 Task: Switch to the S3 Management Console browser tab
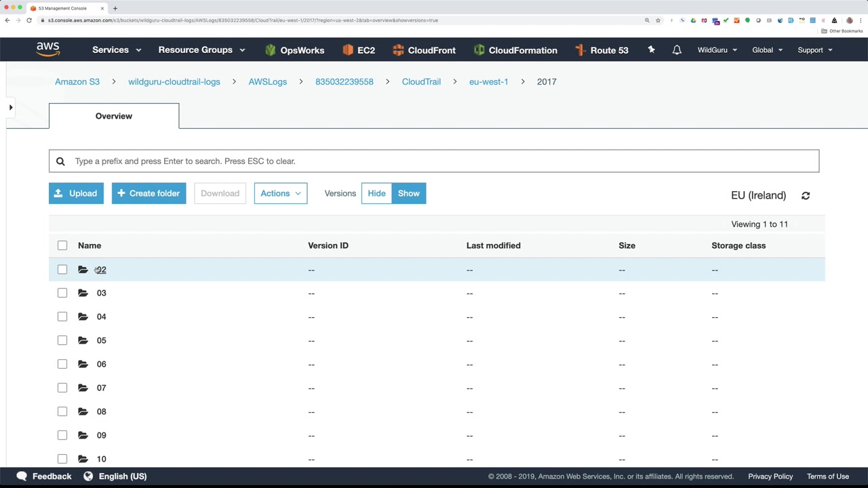66,8
